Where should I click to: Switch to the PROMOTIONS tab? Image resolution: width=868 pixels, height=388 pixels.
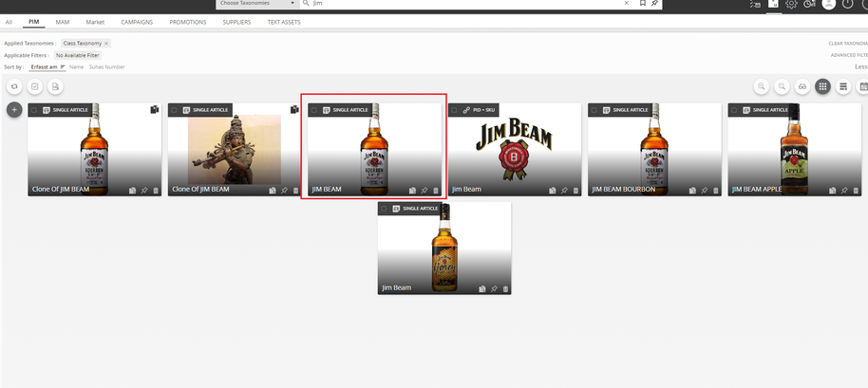pos(188,22)
